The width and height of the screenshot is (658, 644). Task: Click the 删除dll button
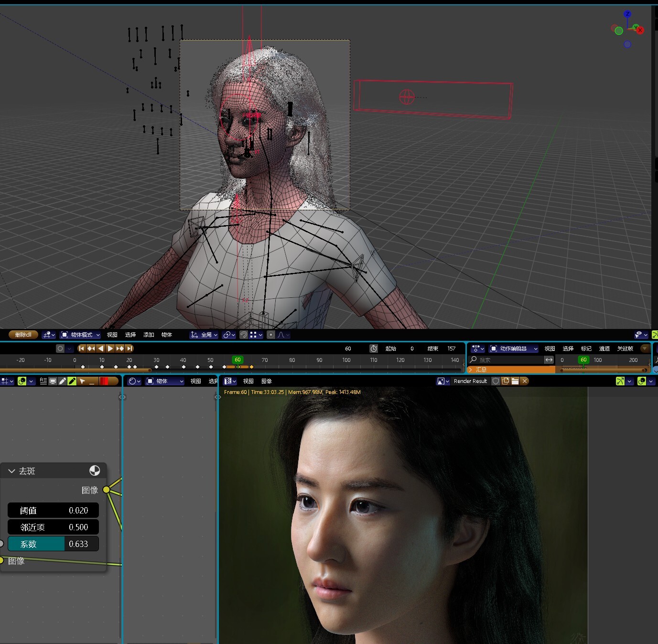click(x=22, y=335)
